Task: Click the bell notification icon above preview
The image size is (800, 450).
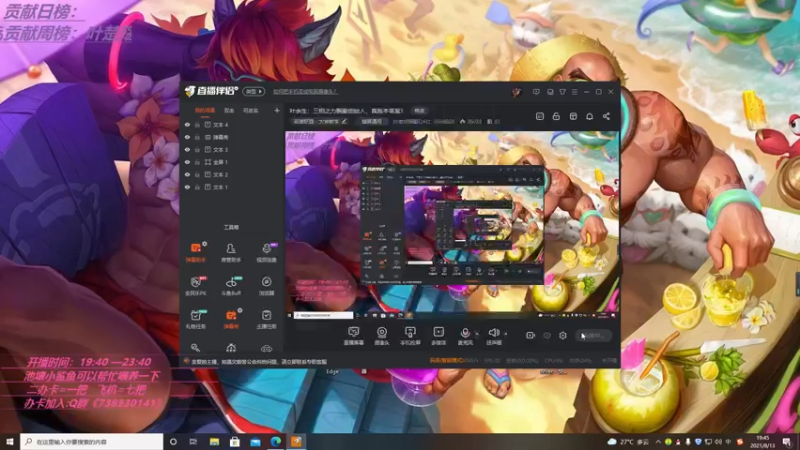Action: tap(589, 116)
